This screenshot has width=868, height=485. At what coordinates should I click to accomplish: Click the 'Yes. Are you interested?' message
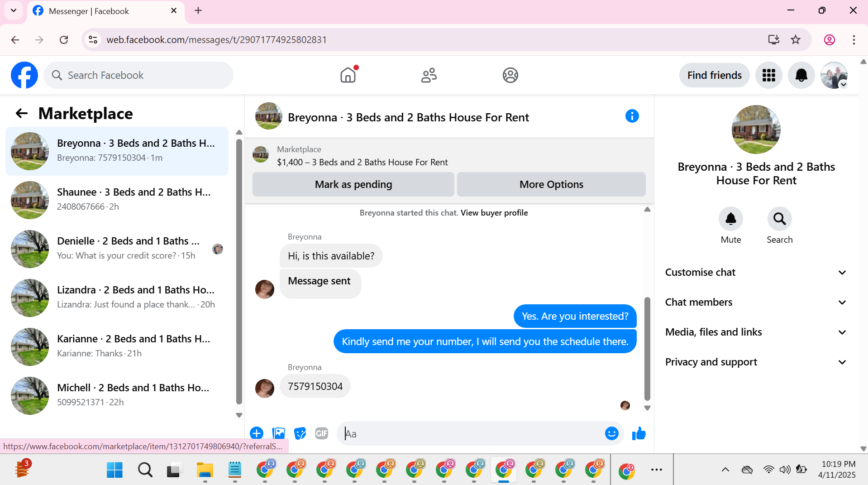(575, 316)
